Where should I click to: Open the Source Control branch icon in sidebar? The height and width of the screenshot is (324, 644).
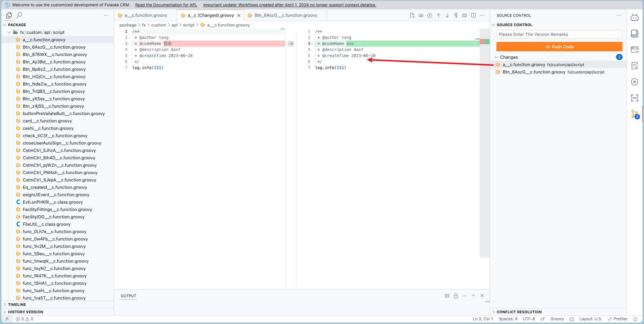coord(635,114)
